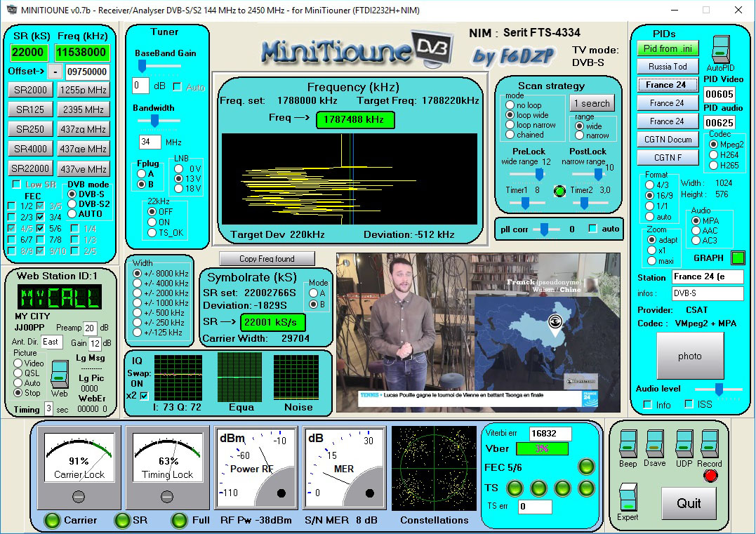Enable the Info checkbox
The height and width of the screenshot is (534, 756).
(x=647, y=404)
